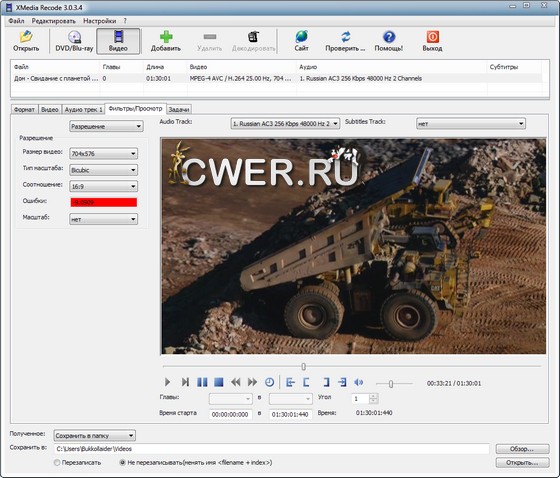Screen dimensions: 560x478
Task: Mute audio with the speaker icon
Action: tap(359, 382)
